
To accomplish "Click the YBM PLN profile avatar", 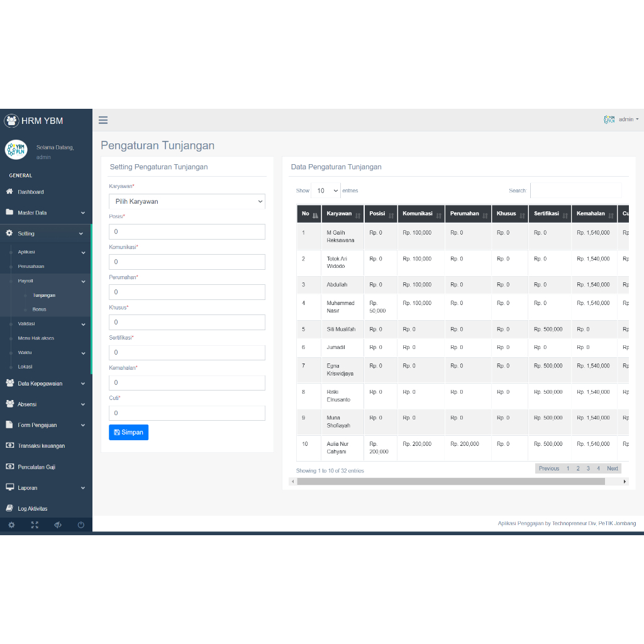I will pos(16,150).
